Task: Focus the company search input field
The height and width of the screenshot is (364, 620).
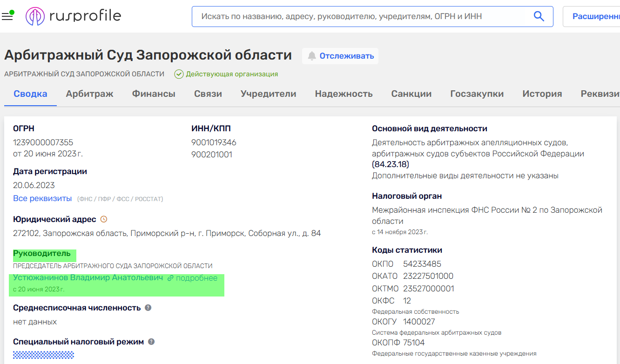Action: click(363, 16)
